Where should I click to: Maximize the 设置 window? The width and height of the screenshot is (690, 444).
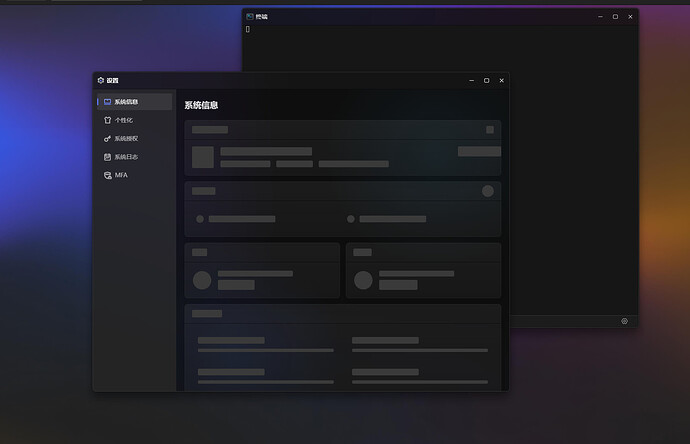486,81
